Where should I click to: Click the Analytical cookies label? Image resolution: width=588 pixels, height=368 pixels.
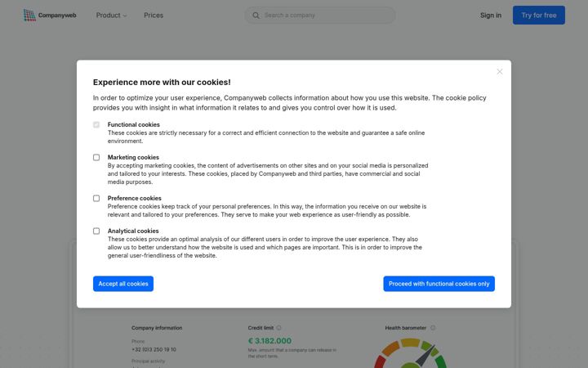pyautogui.click(x=133, y=231)
